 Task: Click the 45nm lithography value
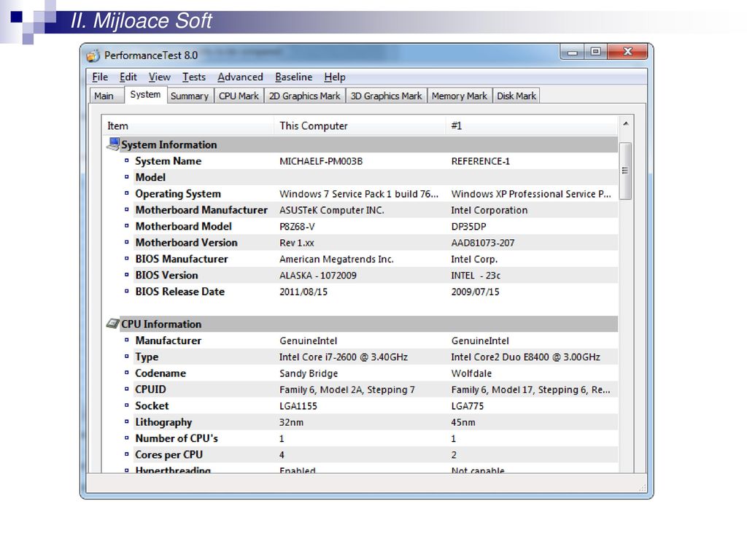pos(463,422)
